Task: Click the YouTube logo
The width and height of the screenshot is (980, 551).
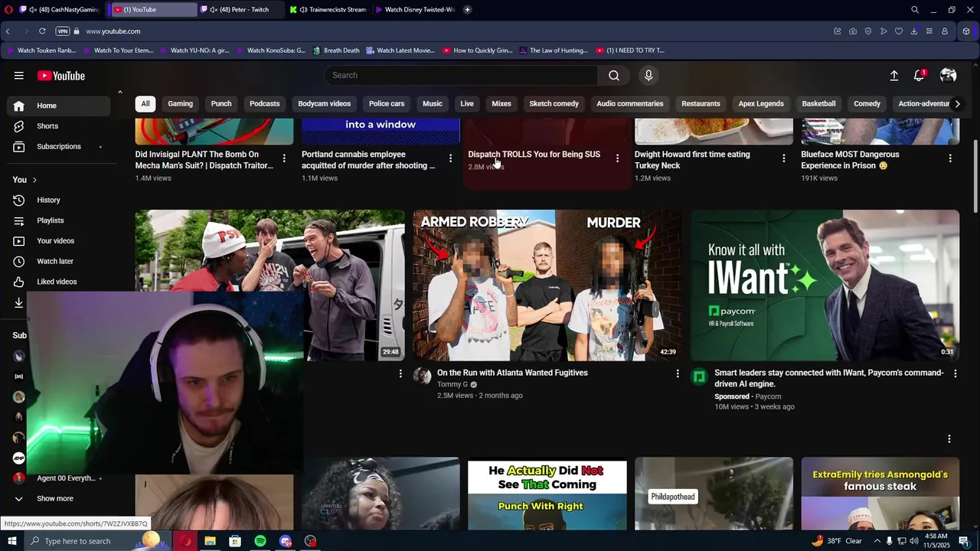Action: click(x=61, y=76)
